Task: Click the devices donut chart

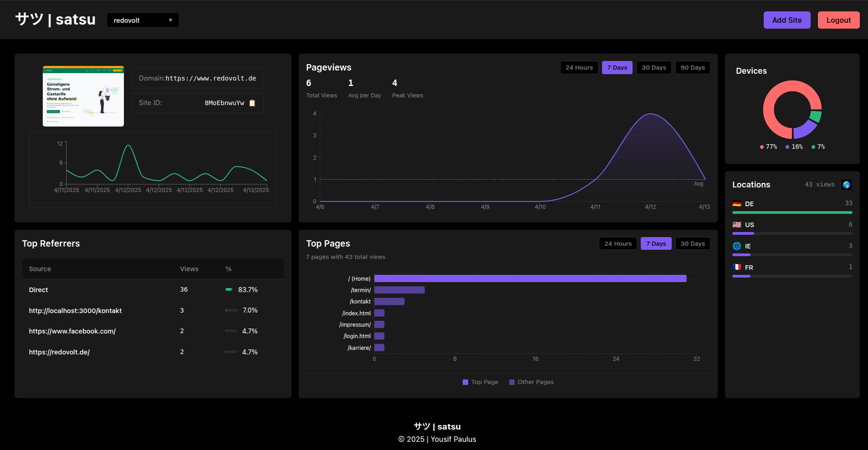Action: 792,110
